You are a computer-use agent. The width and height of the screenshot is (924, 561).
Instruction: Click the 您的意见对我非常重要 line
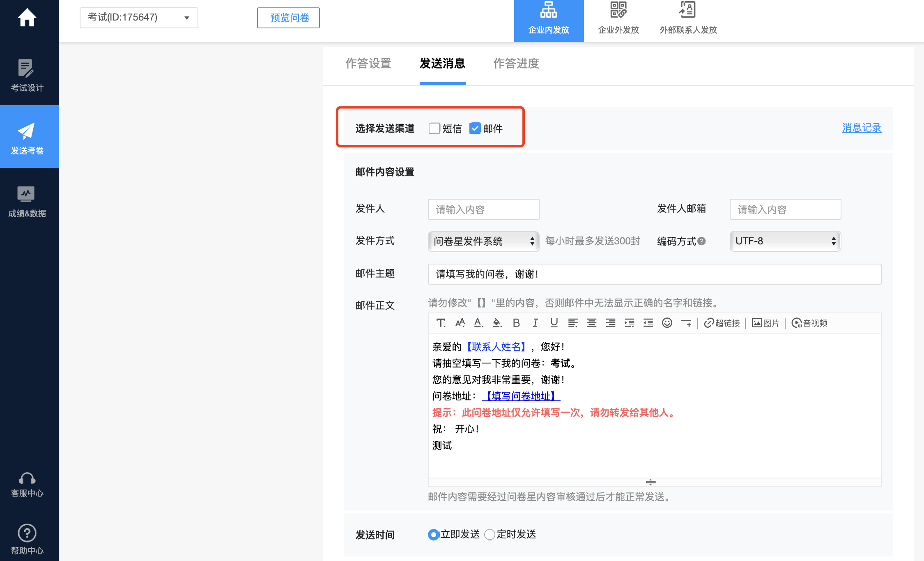(499, 380)
